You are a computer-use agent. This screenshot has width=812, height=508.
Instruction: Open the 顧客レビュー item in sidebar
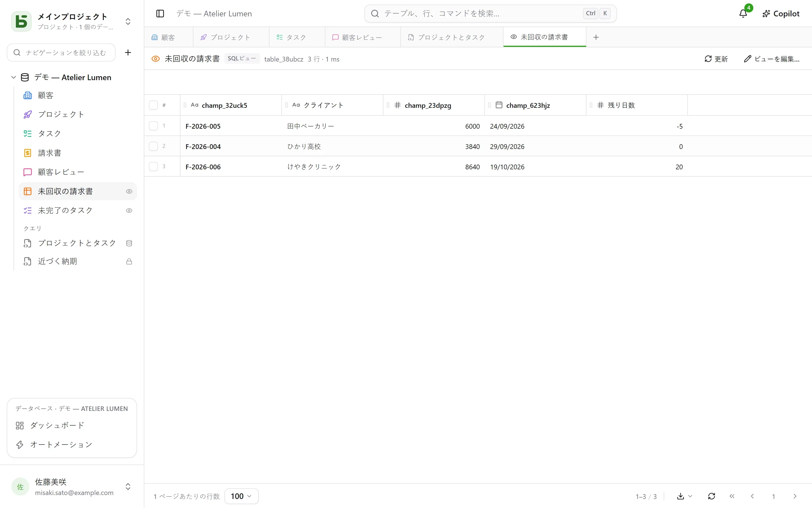pos(78,172)
